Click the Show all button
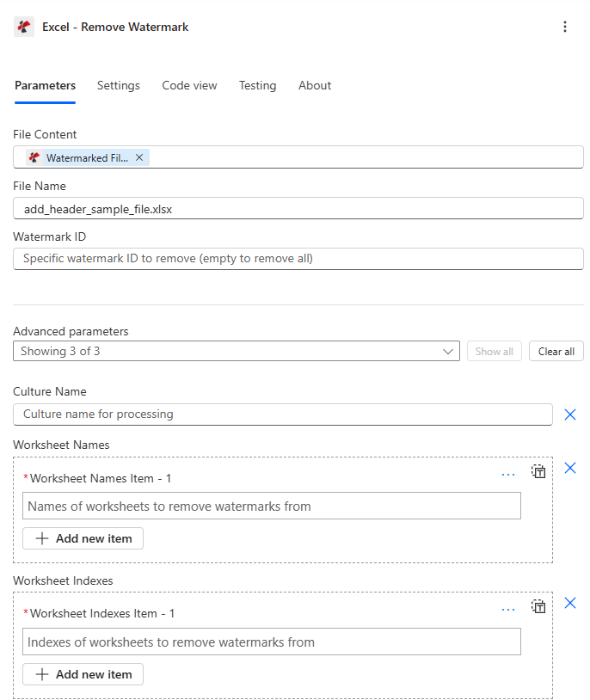Image resolution: width=590 pixels, height=700 pixels. pyautogui.click(x=495, y=352)
